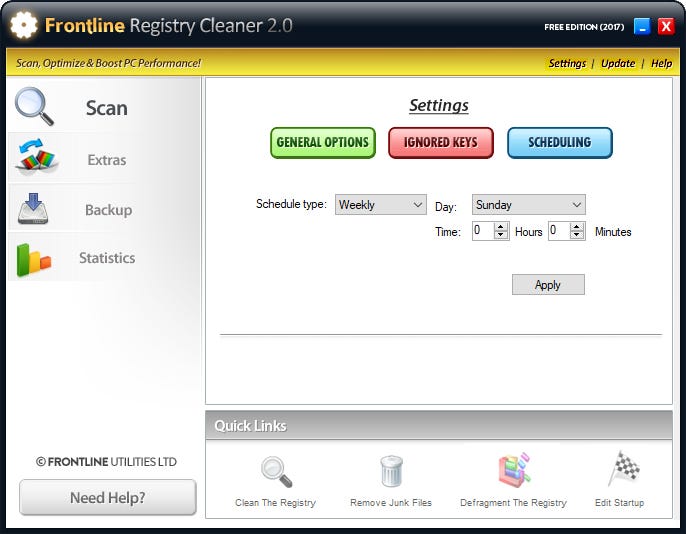The height and width of the screenshot is (534, 686).
Task: View the Statistics section label
Action: point(107,258)
